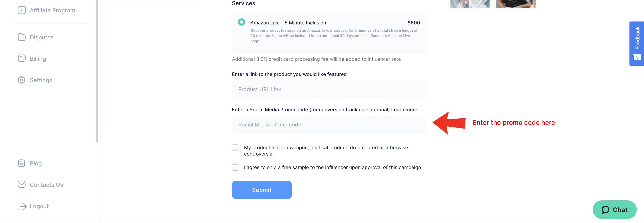Follow the Learn more link
This screenshot has width=644, height=223.
pyautogui.click(x=404, y=109)
